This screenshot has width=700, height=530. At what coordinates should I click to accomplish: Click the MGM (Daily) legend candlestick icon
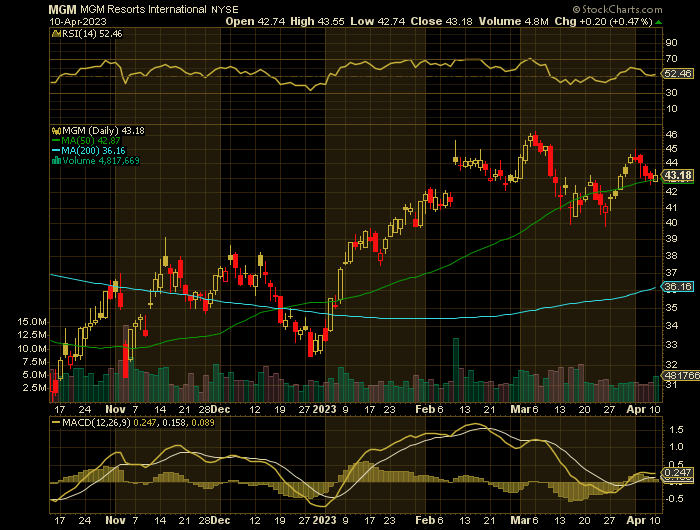coord(57,132)
